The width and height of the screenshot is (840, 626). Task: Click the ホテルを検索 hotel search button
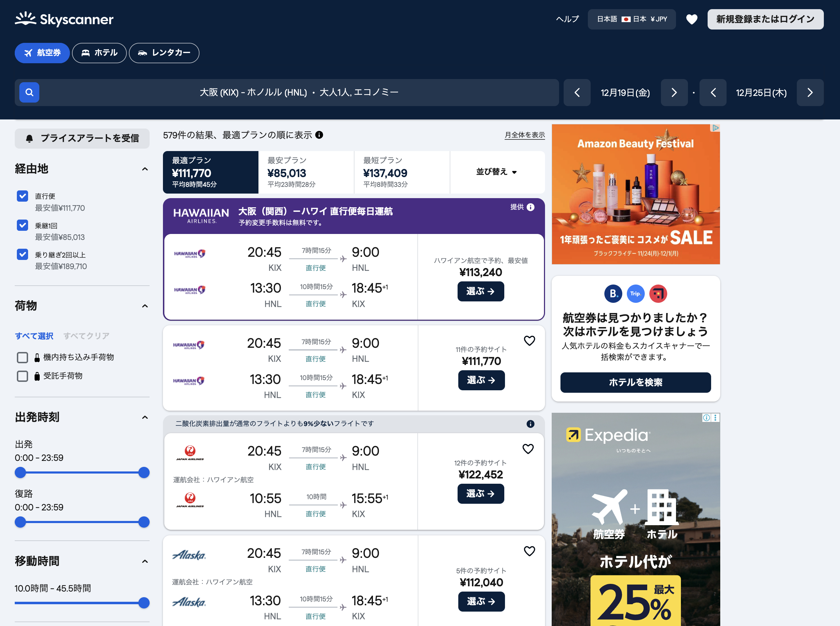pyautogui.click(x=635, y=382)
